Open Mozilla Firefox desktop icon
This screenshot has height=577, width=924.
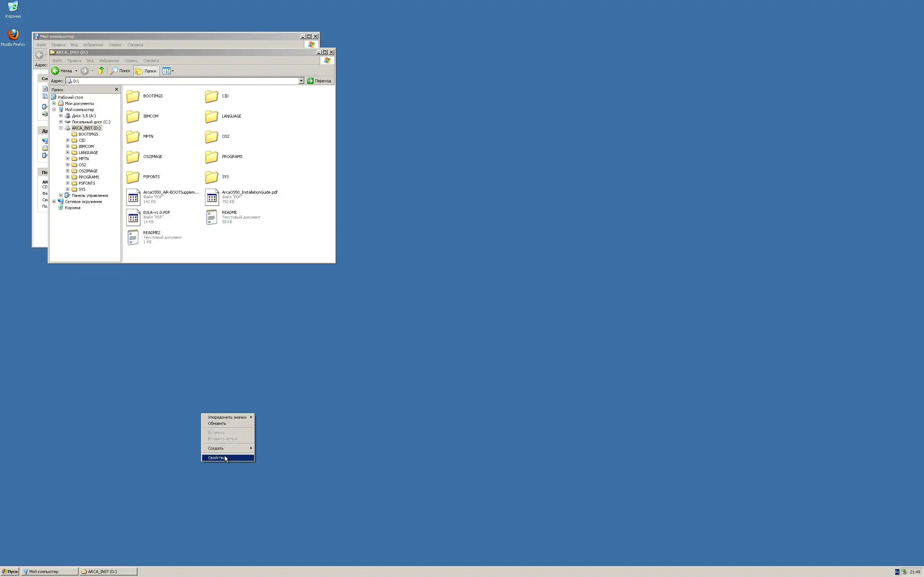point(13,35)
